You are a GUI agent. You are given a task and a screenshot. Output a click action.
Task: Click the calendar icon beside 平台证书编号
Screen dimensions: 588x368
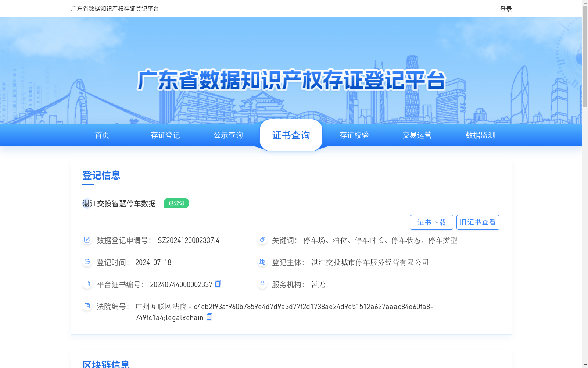point(87,284)
